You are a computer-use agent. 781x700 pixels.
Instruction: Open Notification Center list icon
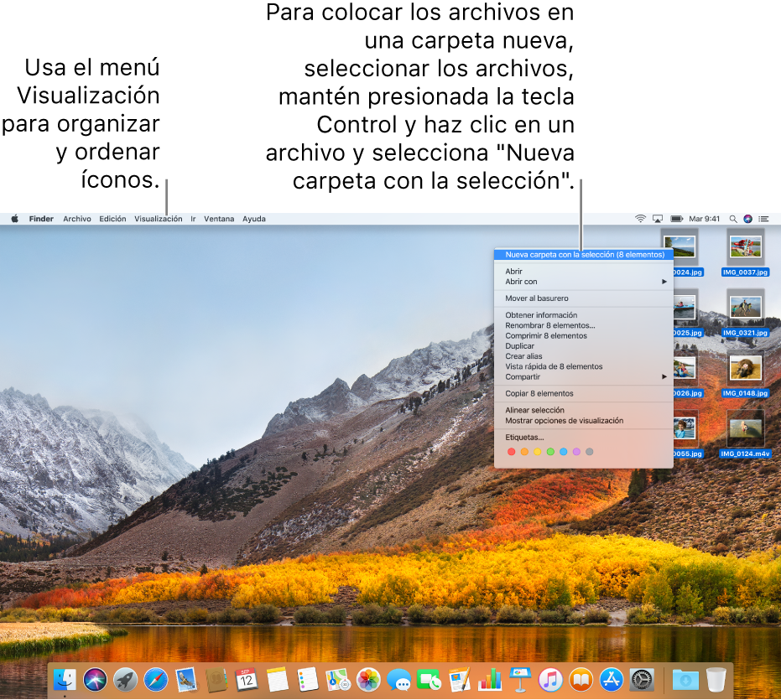763,219
